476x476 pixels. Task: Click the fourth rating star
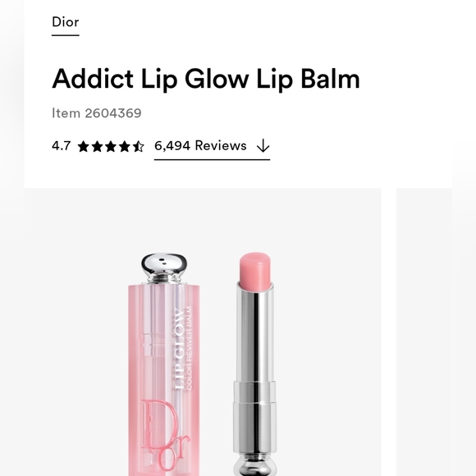[x=125, y=147]
